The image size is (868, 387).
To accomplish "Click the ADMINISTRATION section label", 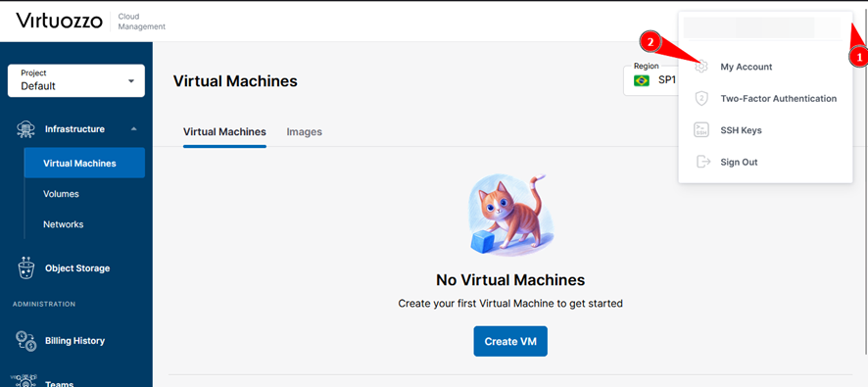I will (44, 304).
